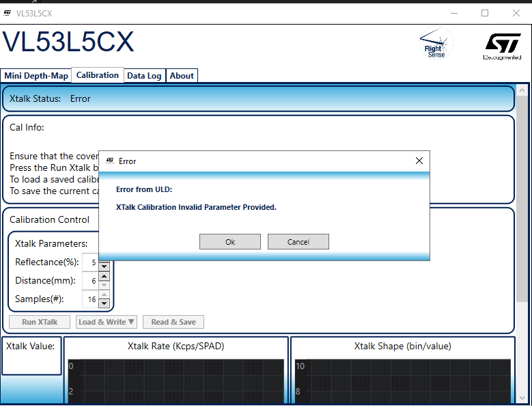Click Cancel in the Error dialog
This screenshot has width=532, height=406.
tap(298, 242)
